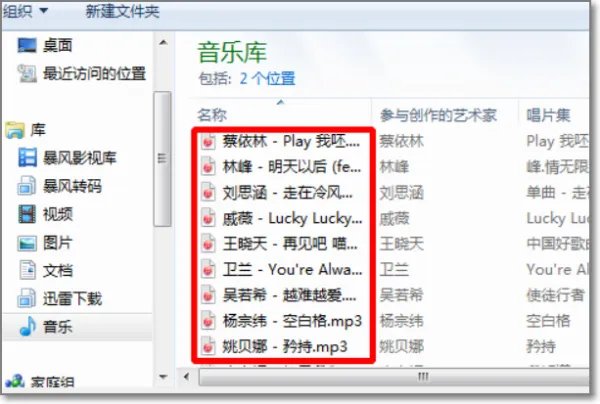Click the mp3 icon of 杨宗纬 - 空白格
Image resolution: width=600 pixels, height=404 pixels.
[x=208, y=321]
